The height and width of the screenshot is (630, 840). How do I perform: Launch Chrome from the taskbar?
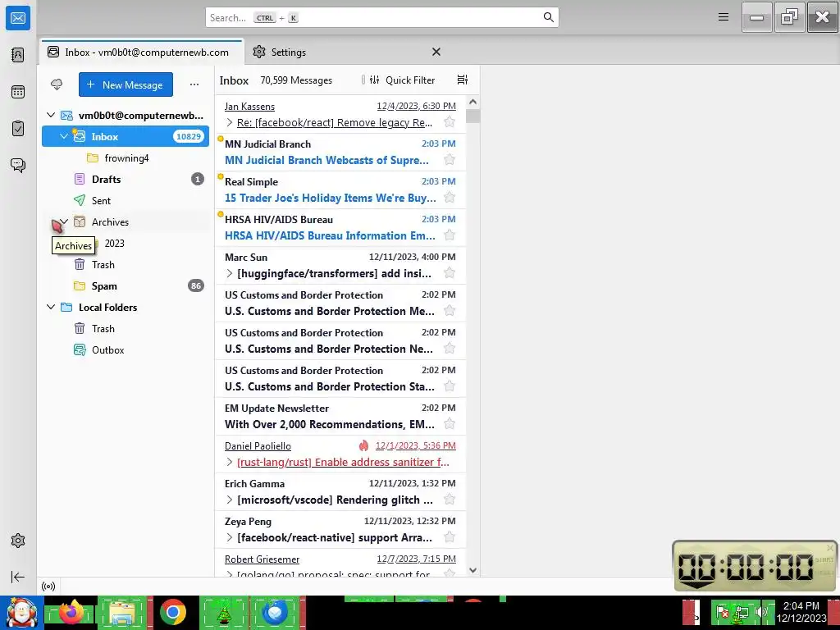[x=172, y=612]
